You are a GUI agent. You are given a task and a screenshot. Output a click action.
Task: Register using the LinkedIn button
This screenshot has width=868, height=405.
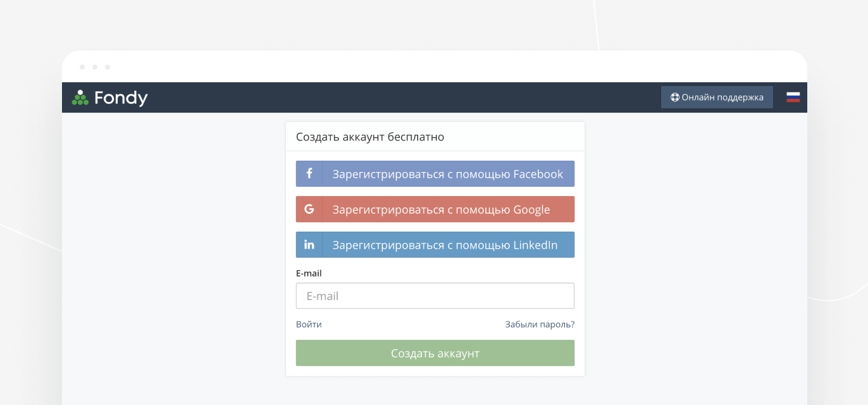click(435, 244)
